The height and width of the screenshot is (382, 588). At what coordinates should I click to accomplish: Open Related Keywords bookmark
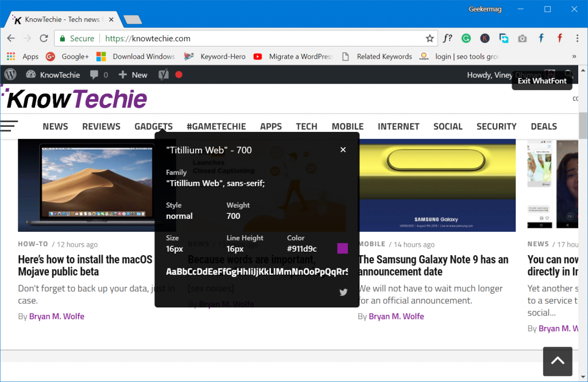coord(377,57)
